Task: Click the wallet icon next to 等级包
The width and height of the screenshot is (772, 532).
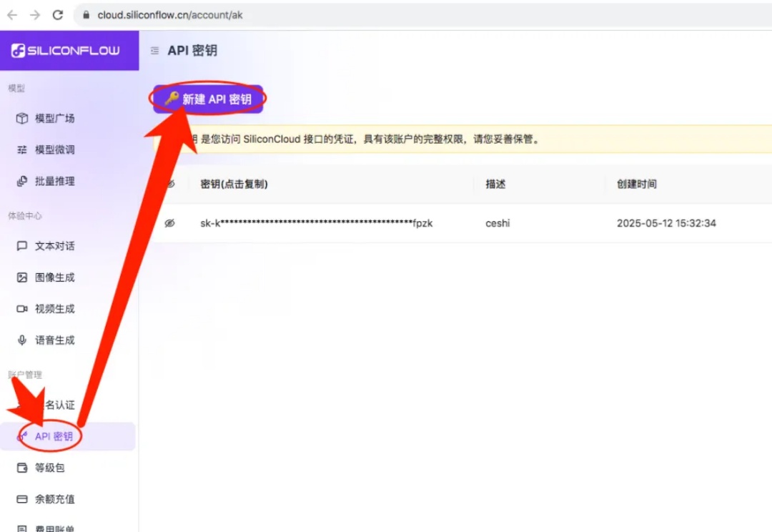Action: click(x=22, y=468)
